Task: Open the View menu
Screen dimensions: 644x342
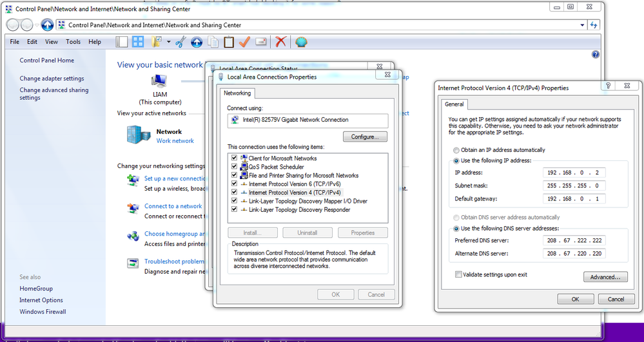Action: pyautogui.click(x=52, y=42)
